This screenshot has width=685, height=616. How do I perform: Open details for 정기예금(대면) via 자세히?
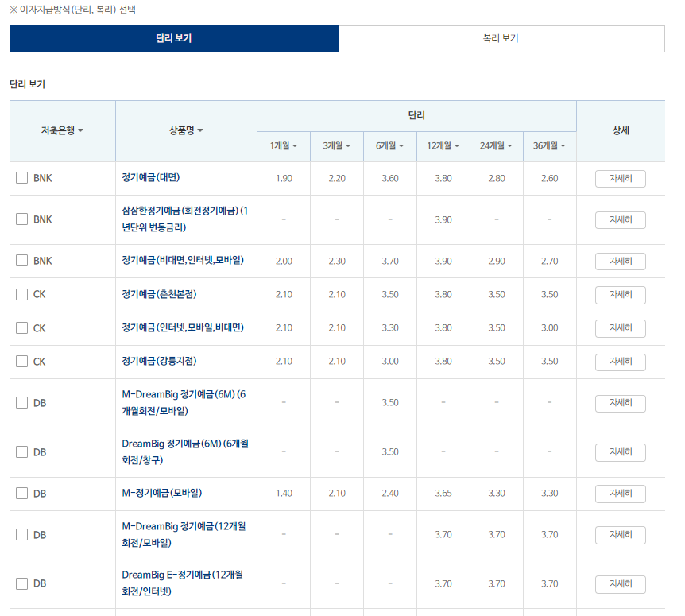point(620,178)
